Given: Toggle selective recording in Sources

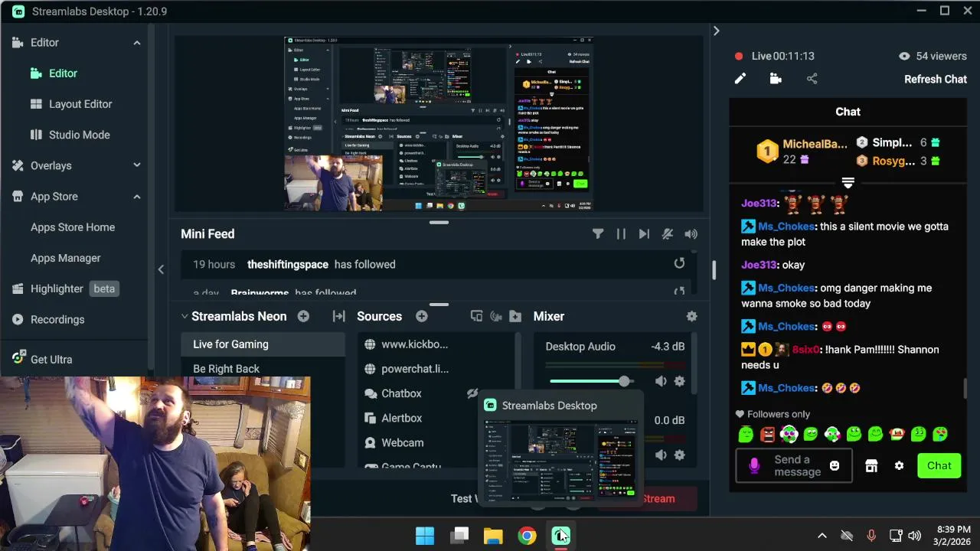Looking at the screenshot, I should 495,316.
